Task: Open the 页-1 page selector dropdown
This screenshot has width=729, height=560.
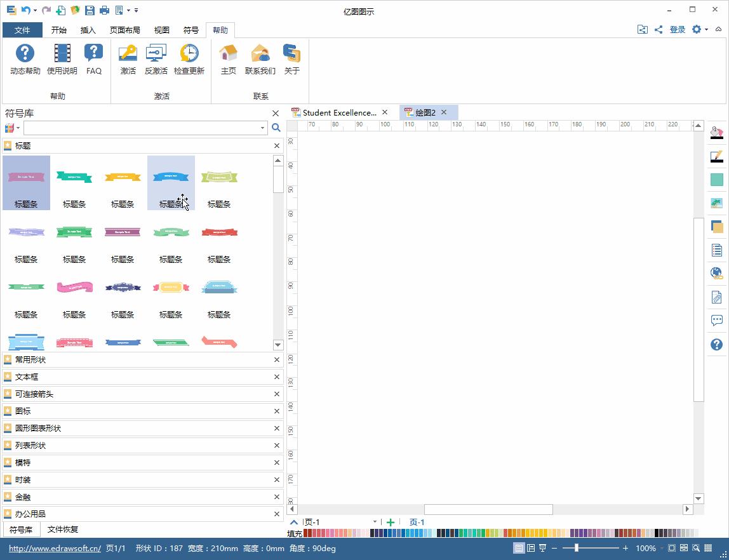Action: click(375, 523)
